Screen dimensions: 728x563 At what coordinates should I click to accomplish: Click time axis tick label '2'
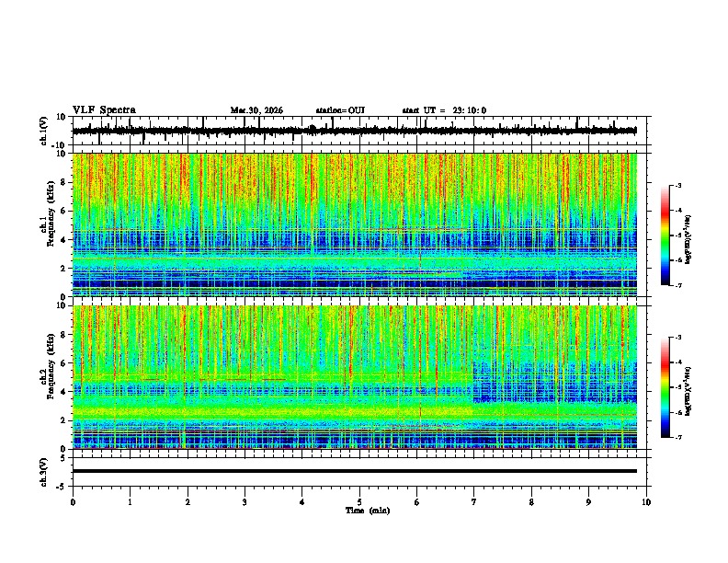188,502
